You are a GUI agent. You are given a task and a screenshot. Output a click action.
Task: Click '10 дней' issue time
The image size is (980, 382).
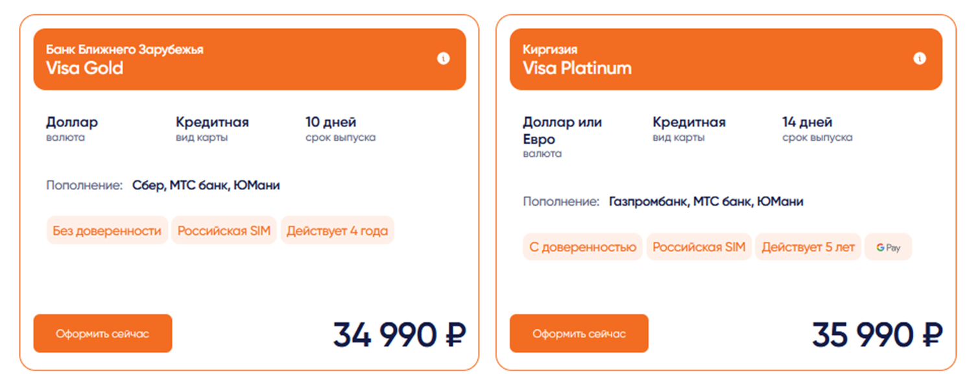pos(331,122)
